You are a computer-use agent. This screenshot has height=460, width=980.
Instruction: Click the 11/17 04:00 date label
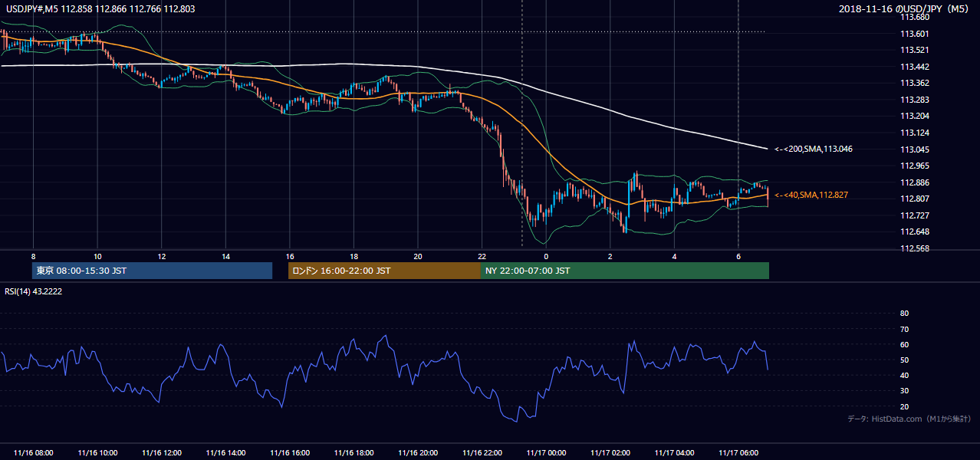674,453
